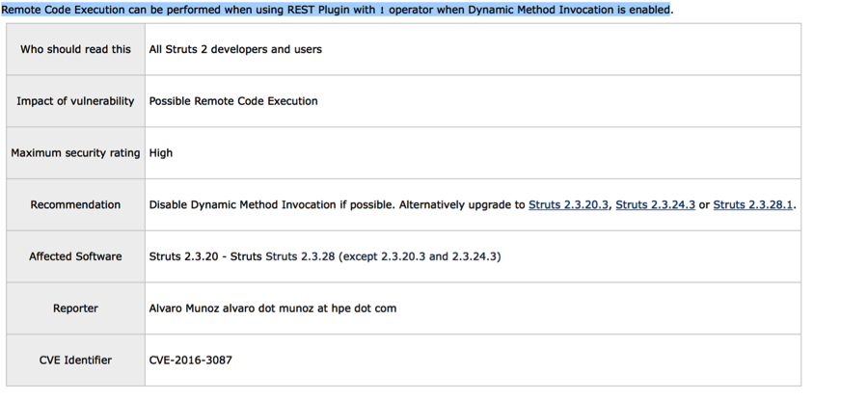Click the "Possible Remote Code Execution" value

(x=233, y=101)
